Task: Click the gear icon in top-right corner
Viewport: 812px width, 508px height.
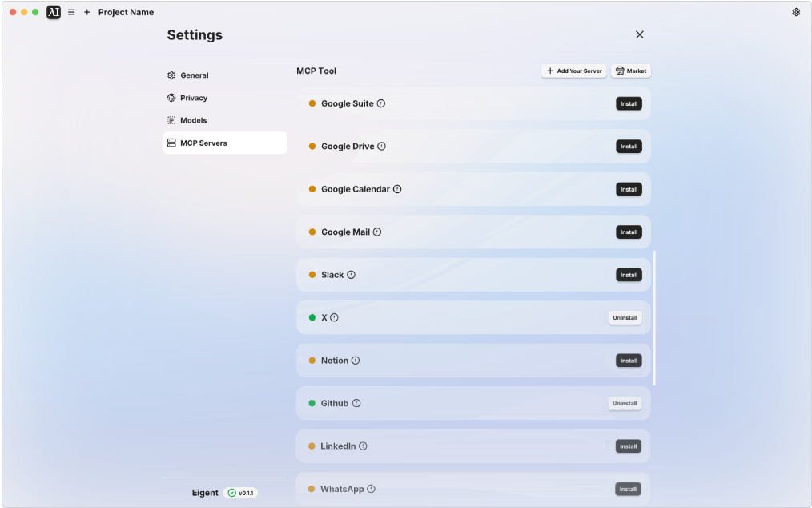Action: [x=796, y=12]
